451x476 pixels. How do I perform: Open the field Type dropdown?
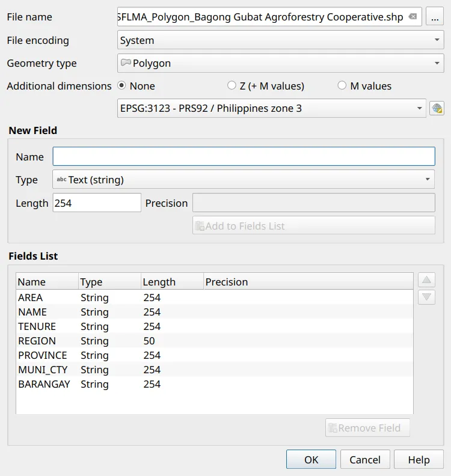tap(244, 180)
